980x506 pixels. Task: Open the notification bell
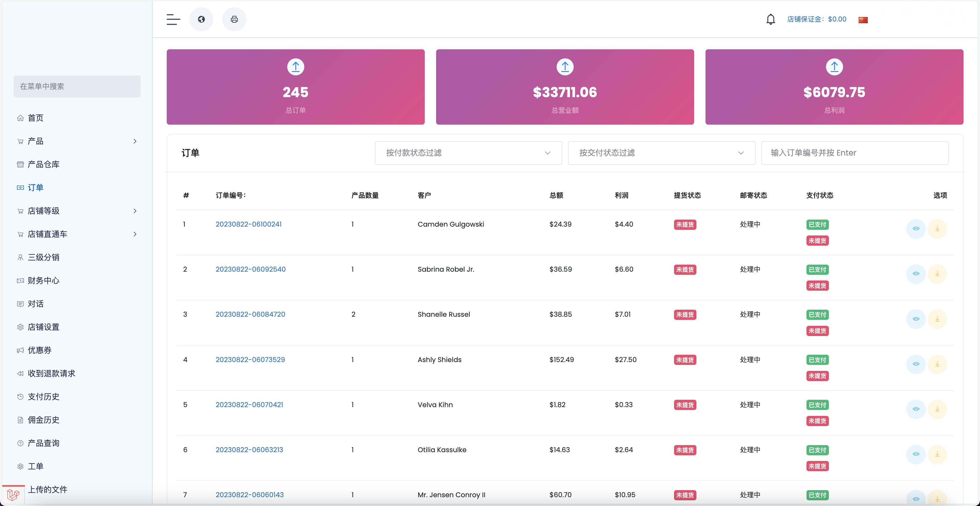(770, 19)
